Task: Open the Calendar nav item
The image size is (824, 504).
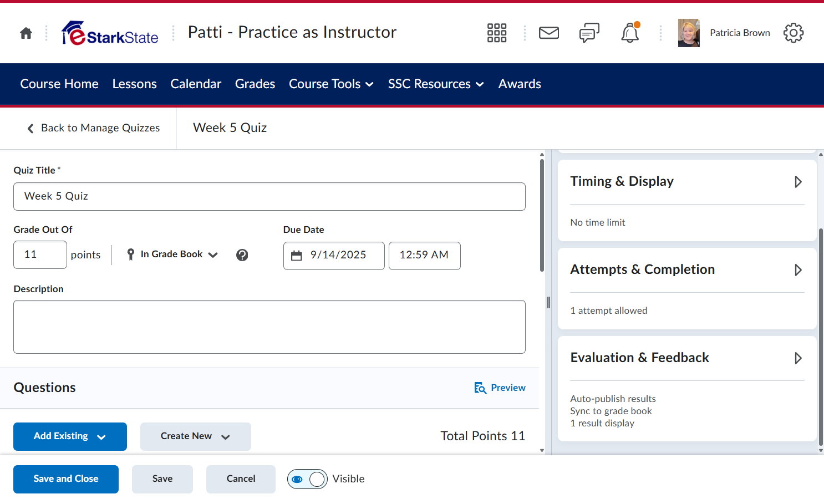Action: tap(196, 84)
